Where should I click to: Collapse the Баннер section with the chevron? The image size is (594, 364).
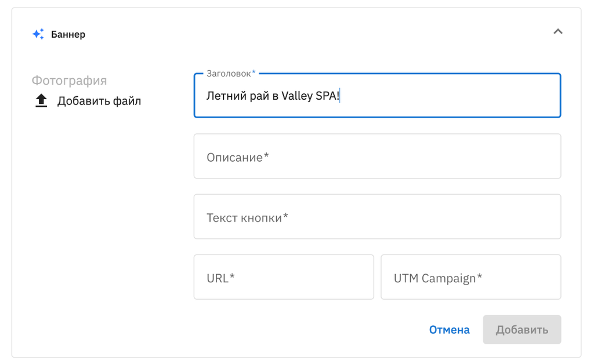point(557,31)
